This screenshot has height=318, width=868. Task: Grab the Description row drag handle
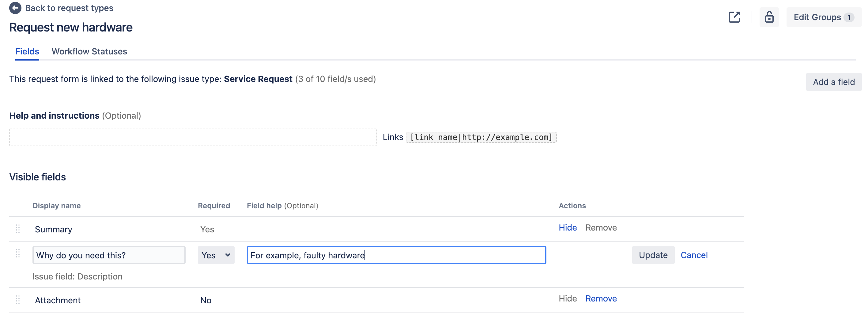[18, 253]
